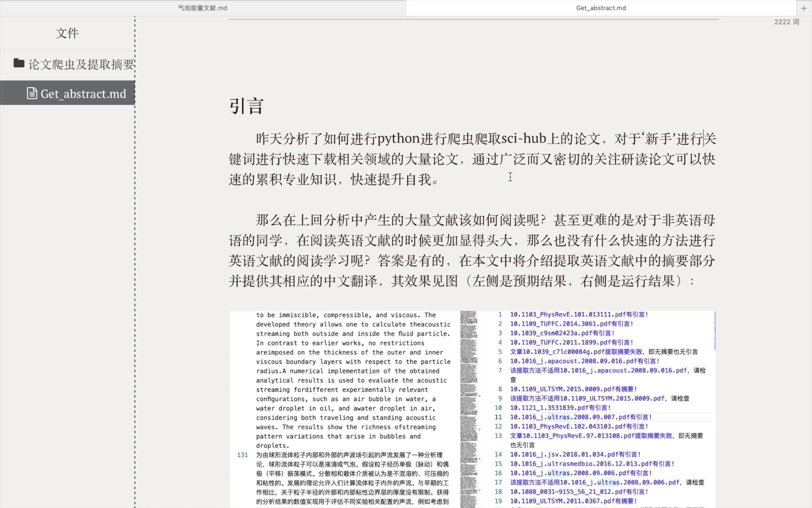The width and height of the screenshot is (812, 508).
Task: Click the embedded code result screenshot image
Action: coord(472,409)
